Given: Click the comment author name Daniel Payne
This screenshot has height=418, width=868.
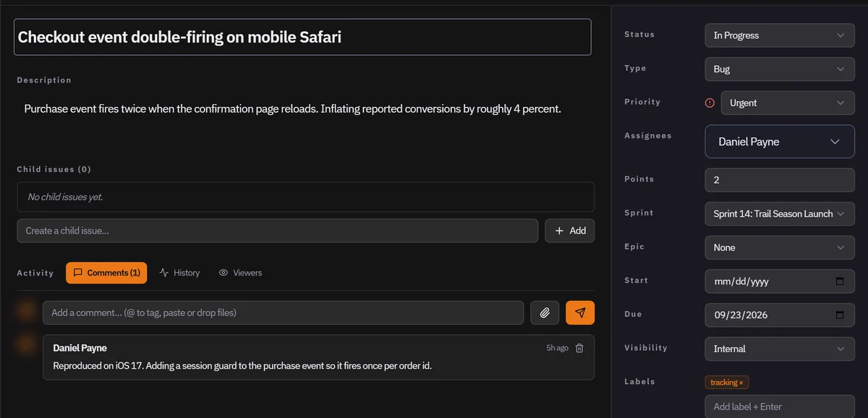Looking at the screenshot, I should (x=80, y=348).
